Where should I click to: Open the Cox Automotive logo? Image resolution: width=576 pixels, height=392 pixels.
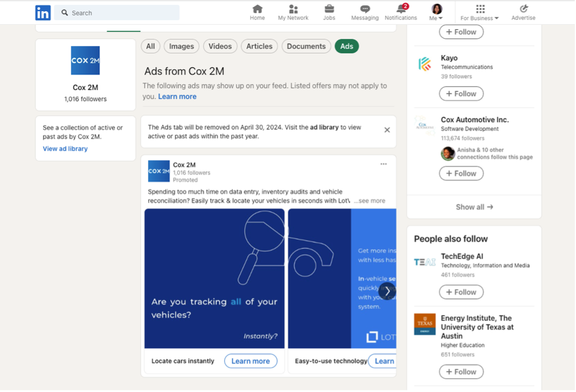[x=425, y=126]
